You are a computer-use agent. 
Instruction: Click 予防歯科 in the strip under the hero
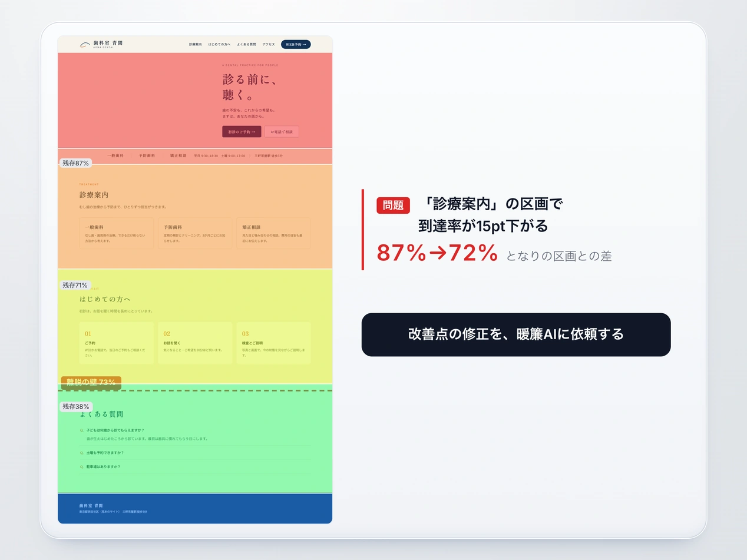(147, 155)
